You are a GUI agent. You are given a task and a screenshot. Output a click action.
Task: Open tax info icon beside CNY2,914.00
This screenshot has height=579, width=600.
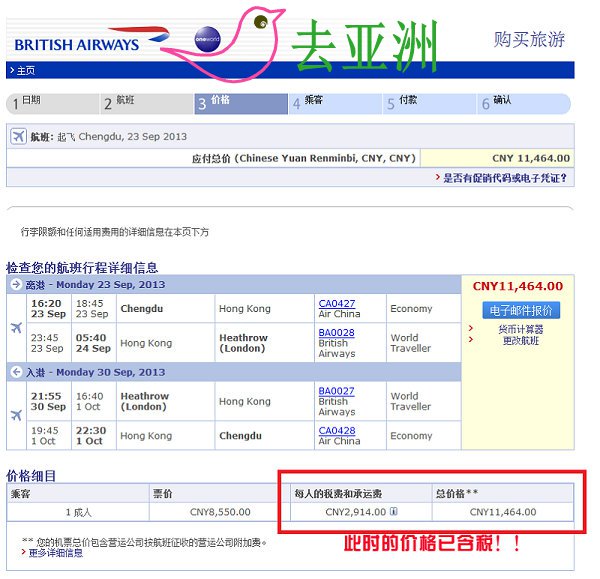(x=393, y=511)
